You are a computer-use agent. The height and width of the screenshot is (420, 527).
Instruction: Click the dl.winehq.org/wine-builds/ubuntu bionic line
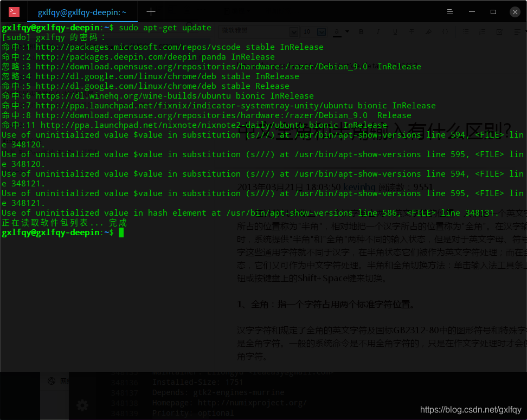[158, 96]
